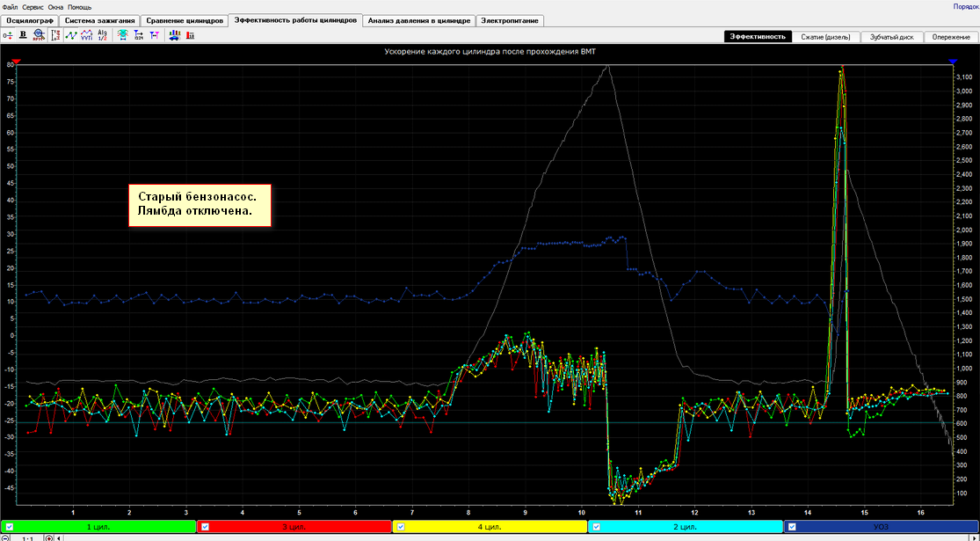
Task: Click the green 1 цил. legend bar
Action: (98, 527)
